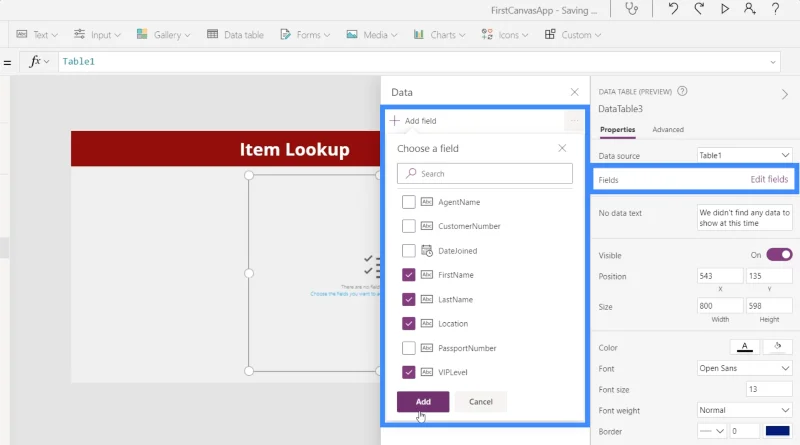Click the choose fields link in data table
This screenshot has width=800, height=445.
pyautogui.click(x=344, y=294)
